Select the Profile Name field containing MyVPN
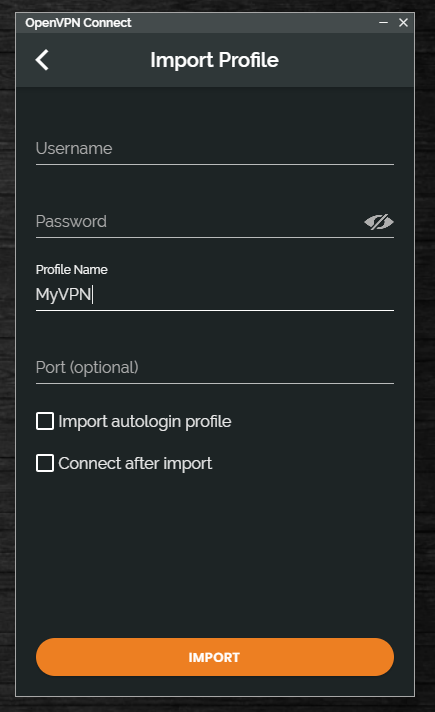The height and width of the screenshot is (712, 435). (x=215, y=295)
